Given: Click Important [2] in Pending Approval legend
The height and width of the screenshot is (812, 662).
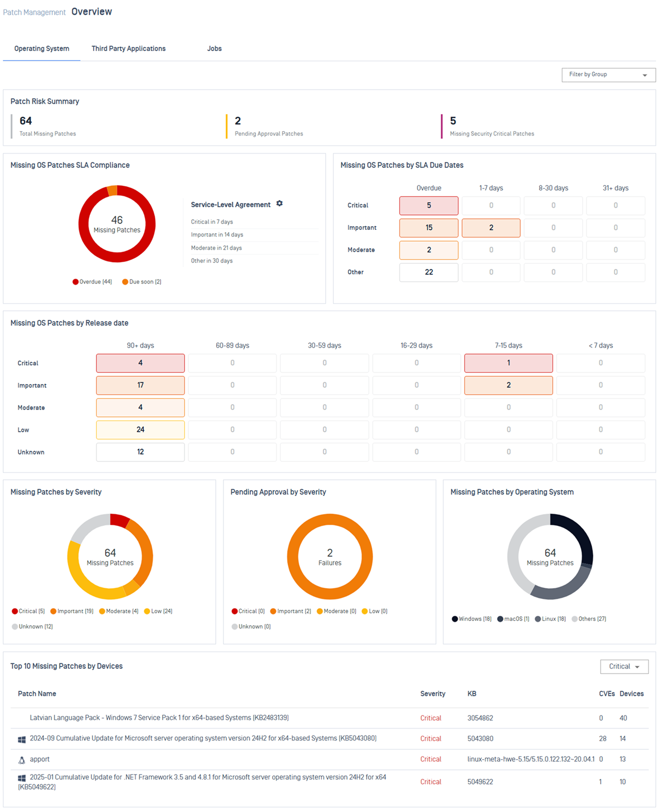Looking at the screenshot, I should 290,611.
